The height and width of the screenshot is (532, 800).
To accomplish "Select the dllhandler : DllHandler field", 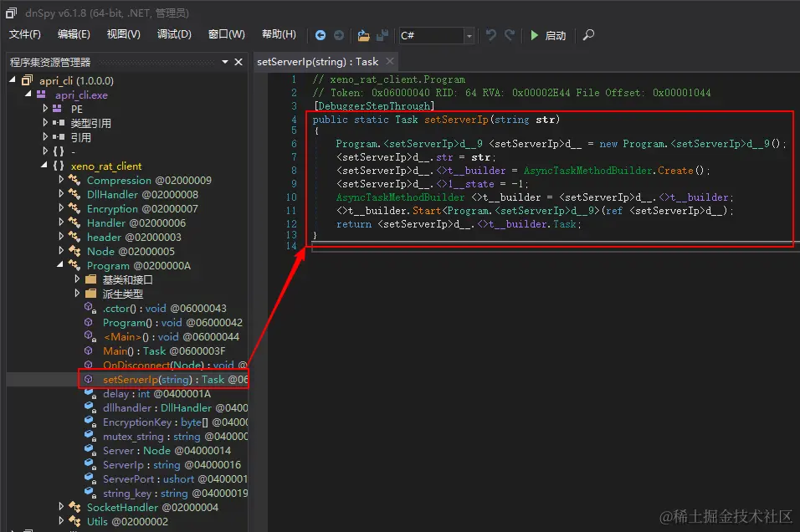I will click(175, 408).
